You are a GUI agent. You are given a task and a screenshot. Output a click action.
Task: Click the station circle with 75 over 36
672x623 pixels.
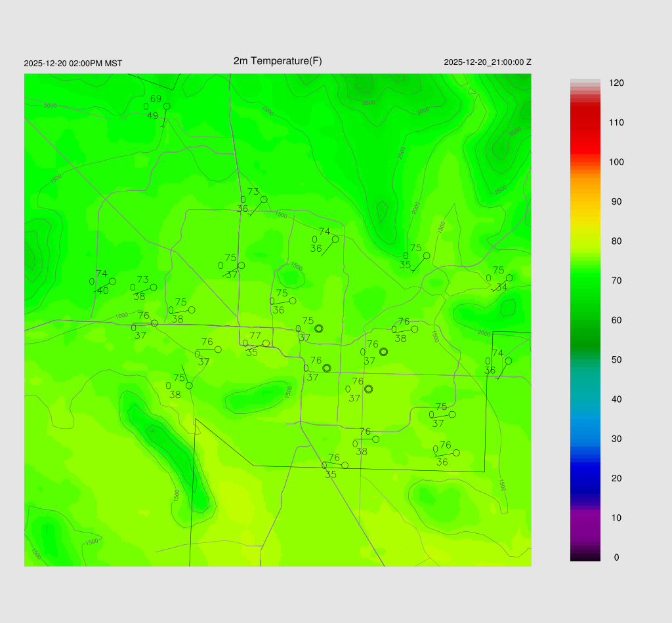[x=293, y=301]
